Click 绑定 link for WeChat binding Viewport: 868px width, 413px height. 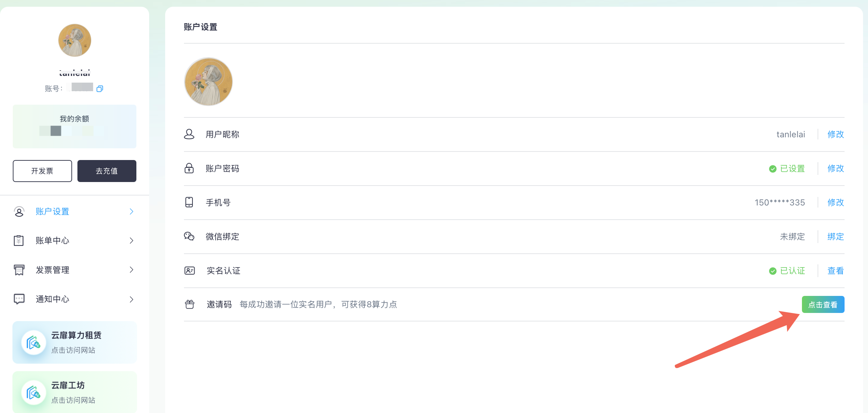tap(835, 237)
